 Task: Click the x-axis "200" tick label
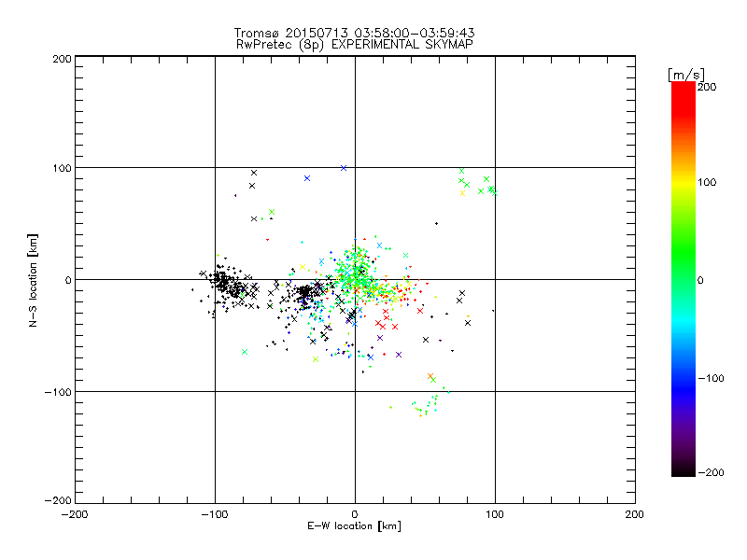pyautogui.click(x=635, y=514)
